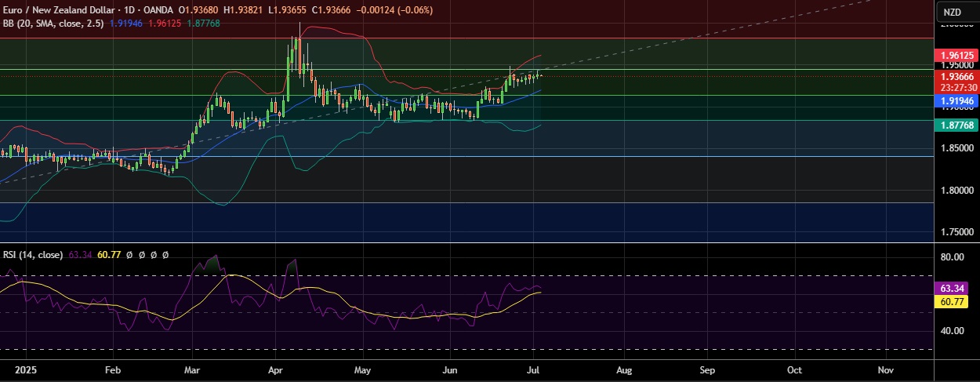The image size is (980, 382).
Task: Click the Nov label on time axis
Action: click(x=885, y=369)
